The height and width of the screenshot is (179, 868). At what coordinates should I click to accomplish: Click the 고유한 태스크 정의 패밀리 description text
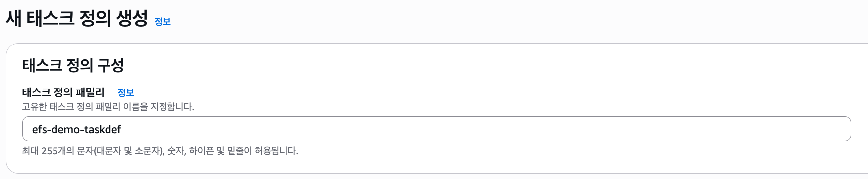[x=108, y=107]
